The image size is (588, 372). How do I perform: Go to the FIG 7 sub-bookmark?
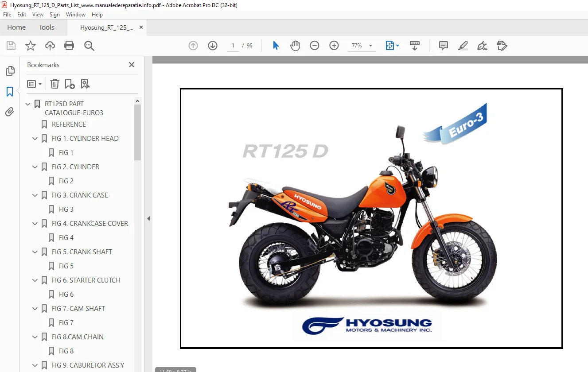(x=66, y=323)
